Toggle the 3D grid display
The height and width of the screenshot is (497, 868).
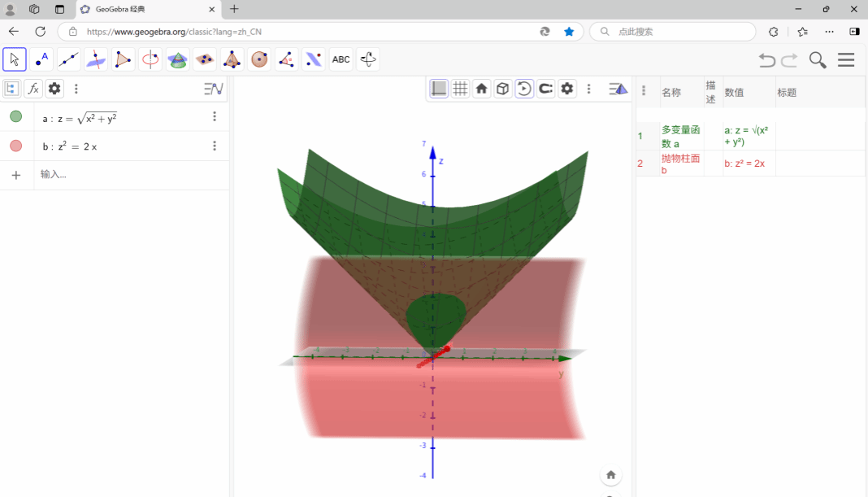[460, 89]
